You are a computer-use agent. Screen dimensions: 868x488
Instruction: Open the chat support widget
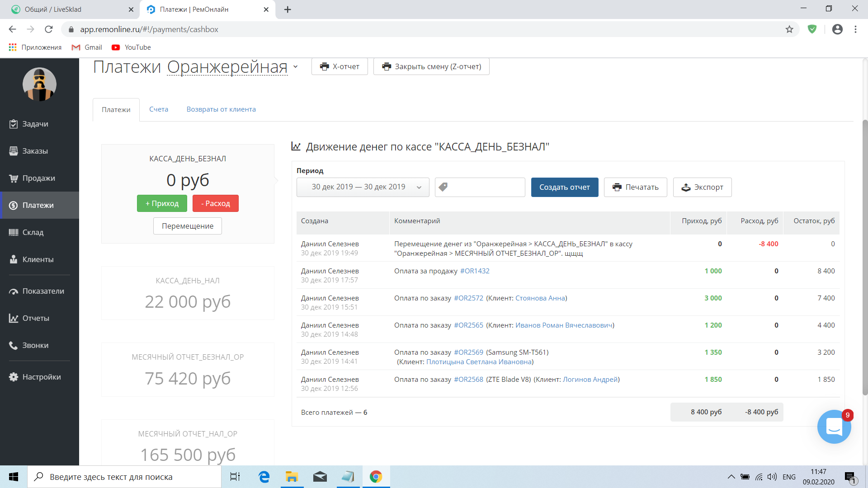tap(834, 427)
